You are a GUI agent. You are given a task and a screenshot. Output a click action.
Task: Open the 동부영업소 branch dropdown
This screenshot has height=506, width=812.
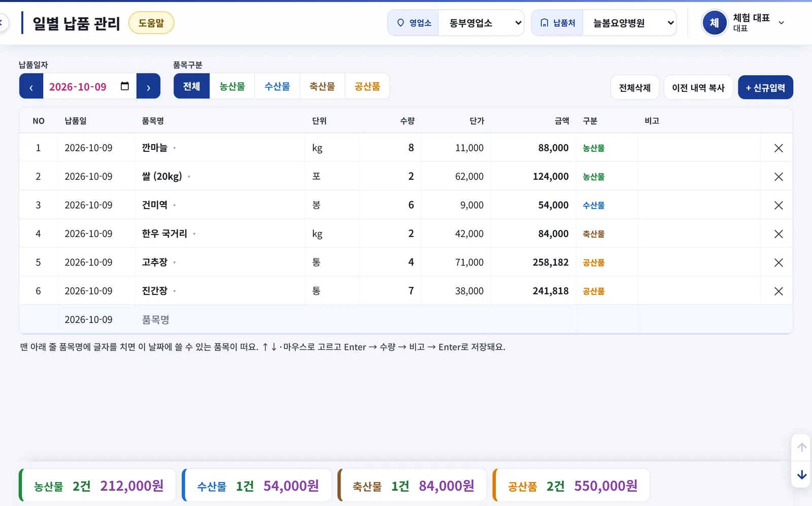[x=481, y=23]
